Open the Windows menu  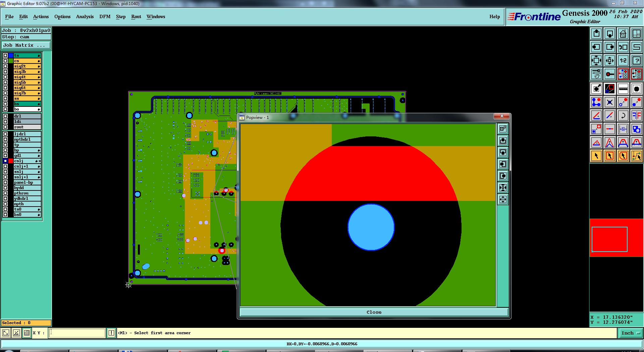156,16
